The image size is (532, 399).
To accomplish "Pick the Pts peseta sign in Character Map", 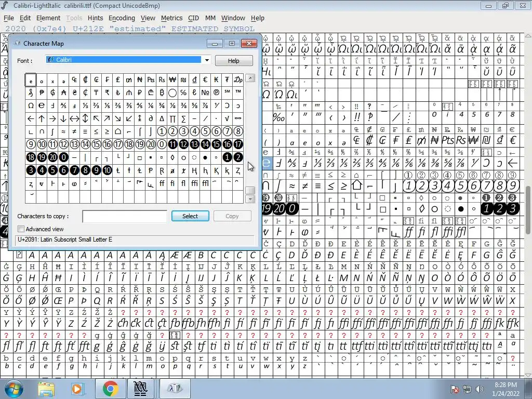I will coord(151,79).
